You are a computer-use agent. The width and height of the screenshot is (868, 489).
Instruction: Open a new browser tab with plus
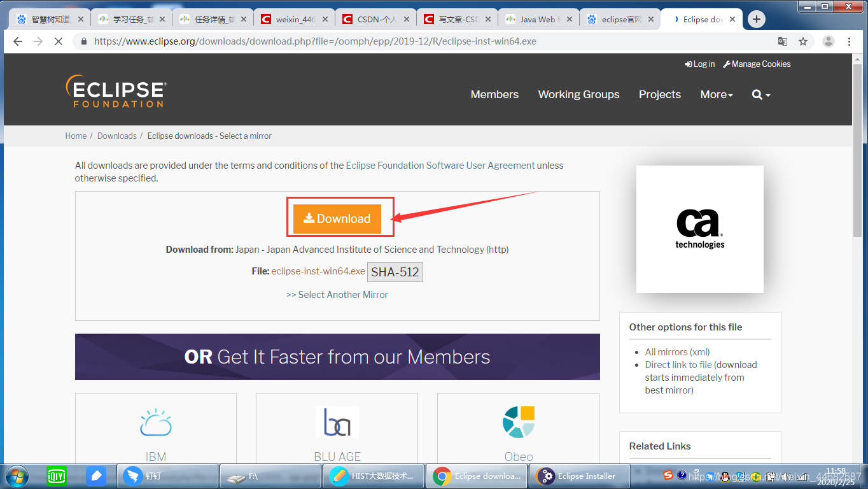click(x=756, y=19)
